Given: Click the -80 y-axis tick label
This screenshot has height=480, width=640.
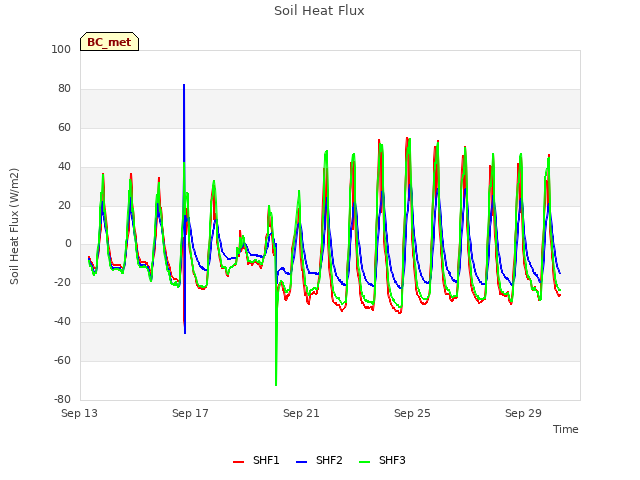Looking at the screenshot, I should [62, 399].
